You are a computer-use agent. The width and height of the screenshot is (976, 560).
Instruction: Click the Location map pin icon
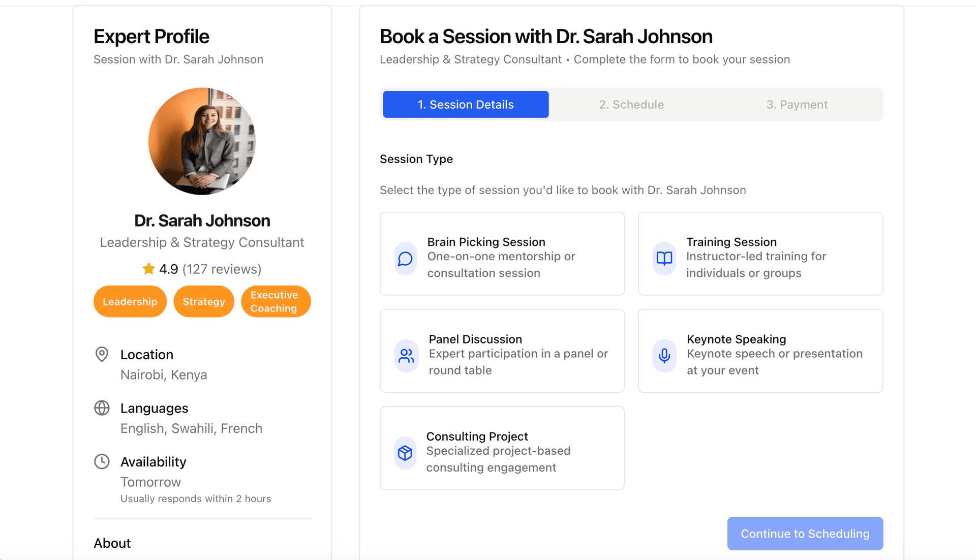click(x=102, y=354)
